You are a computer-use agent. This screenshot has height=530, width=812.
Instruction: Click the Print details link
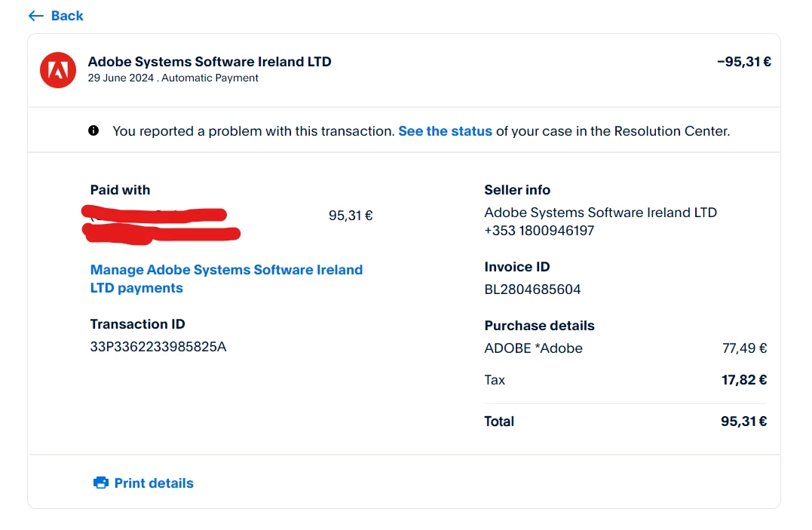point(154,483)
